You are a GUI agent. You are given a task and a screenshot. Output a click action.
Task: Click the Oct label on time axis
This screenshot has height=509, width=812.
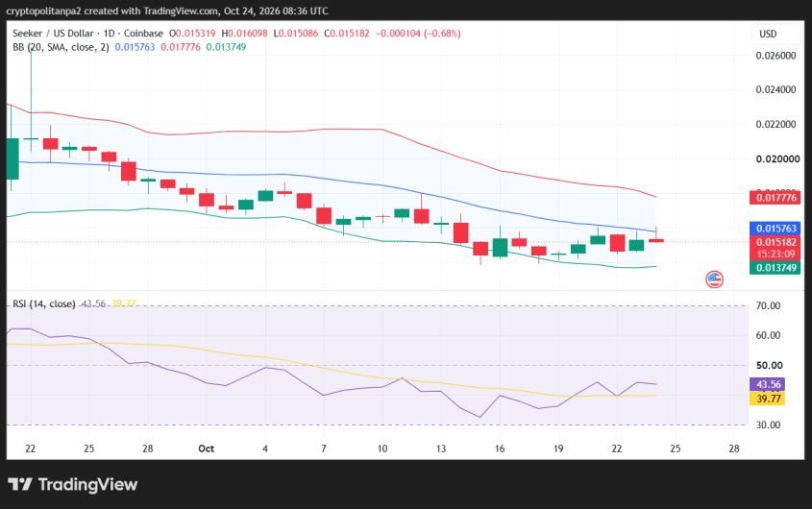point(206,448)
